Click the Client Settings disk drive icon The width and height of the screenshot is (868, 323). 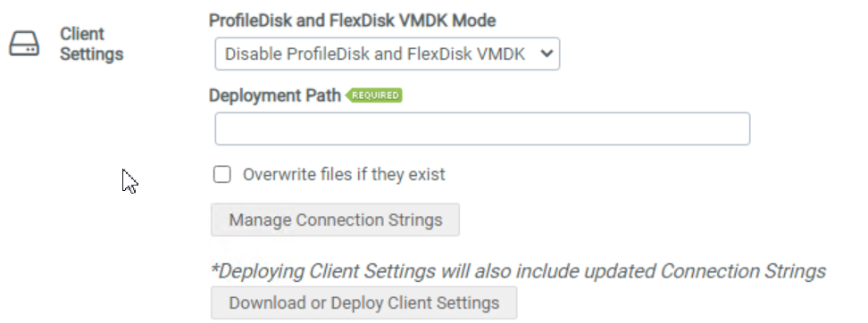(x=24, y=44)
